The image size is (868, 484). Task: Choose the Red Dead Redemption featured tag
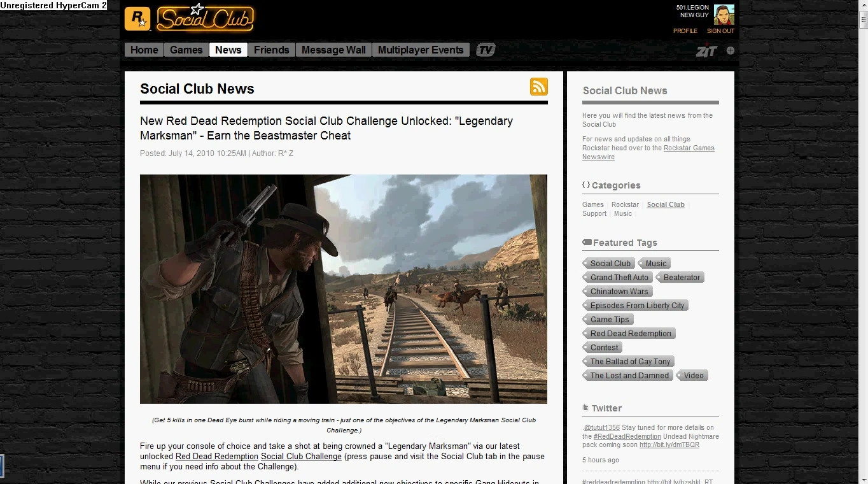[629, 333]
